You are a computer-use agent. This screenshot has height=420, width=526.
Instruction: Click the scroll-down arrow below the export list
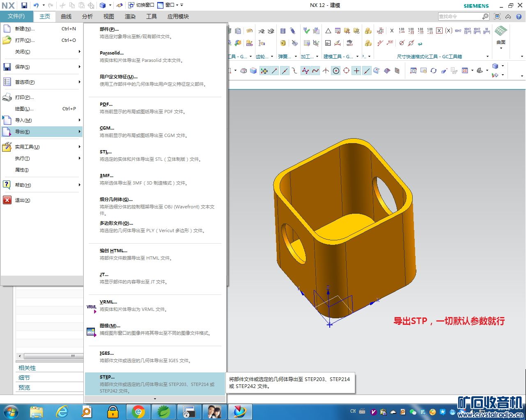155,399
